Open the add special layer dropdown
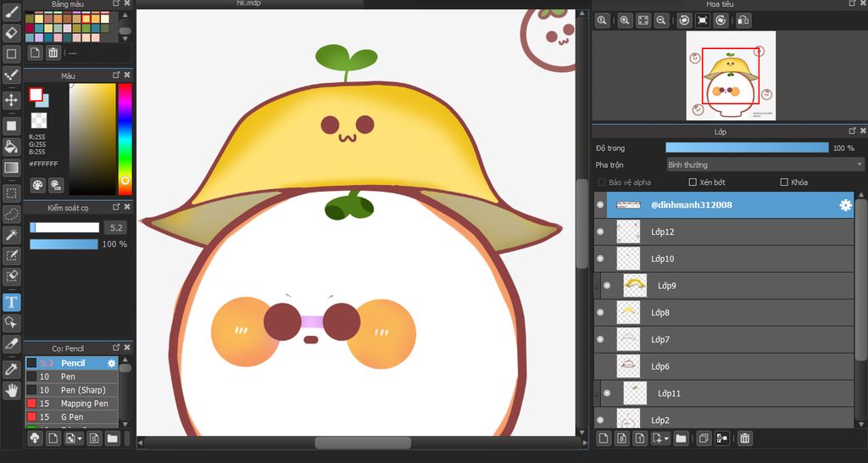 pos(660,438)
